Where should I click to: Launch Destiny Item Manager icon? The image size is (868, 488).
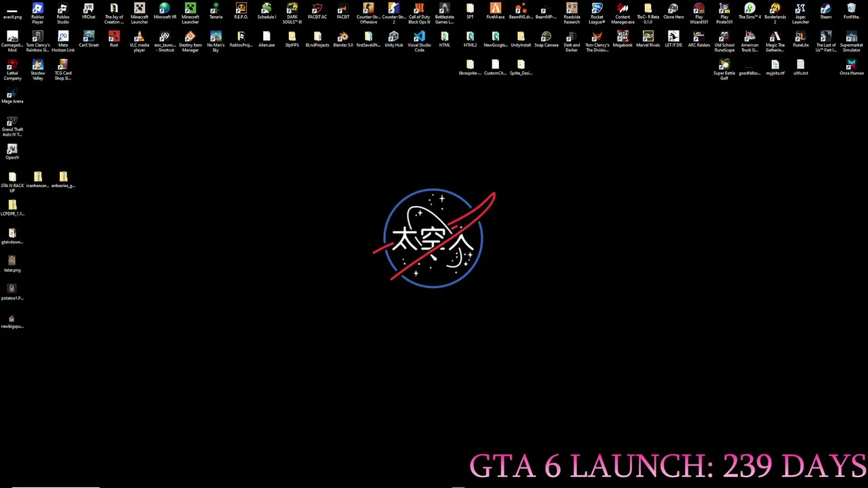point(190,41)
